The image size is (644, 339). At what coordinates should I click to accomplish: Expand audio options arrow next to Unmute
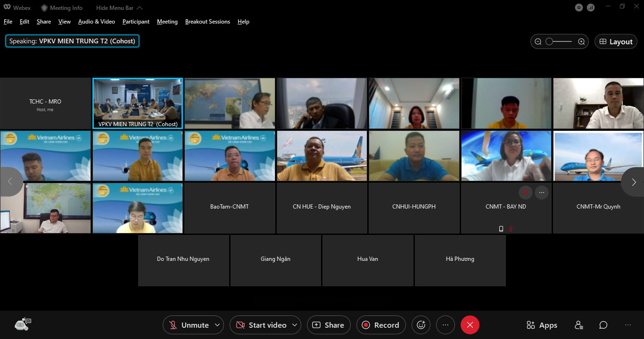pyautogui.click(x=217, y=325)
